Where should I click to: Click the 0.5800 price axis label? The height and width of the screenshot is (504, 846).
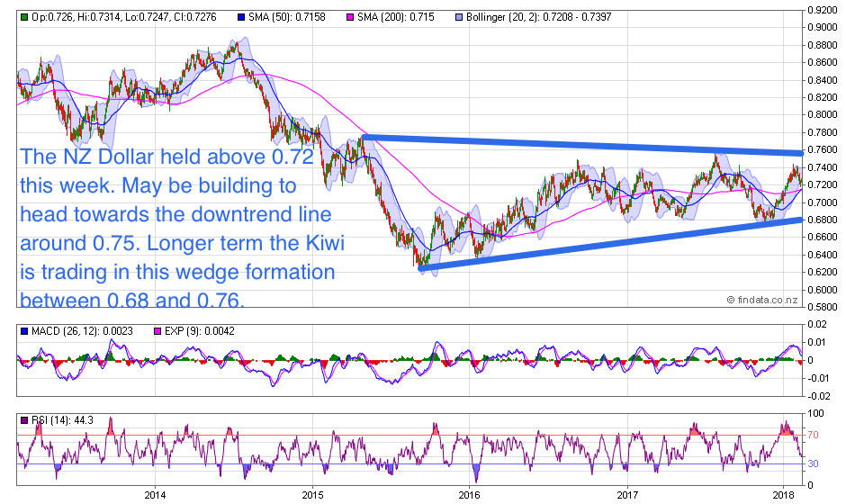tap(823, 307)
